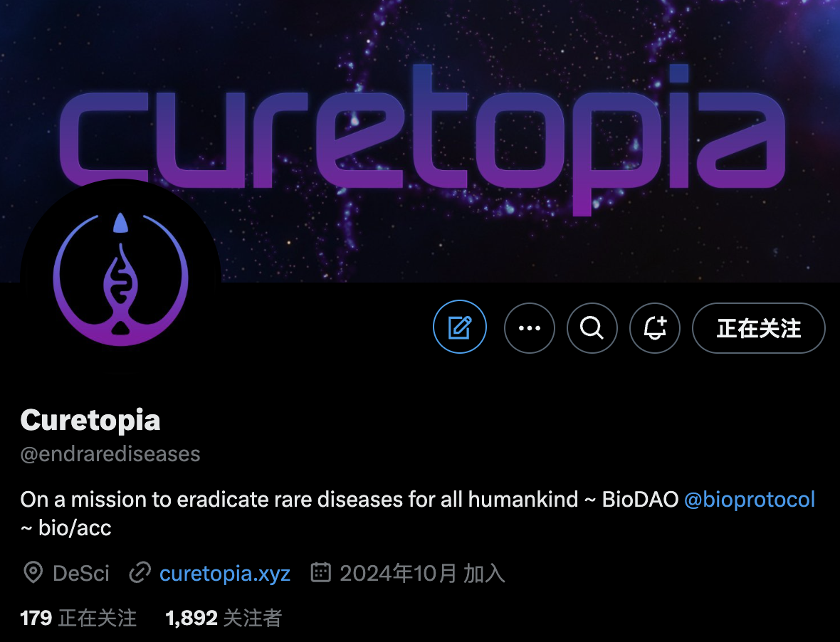Click the DeSci location pin icon
This screenshot has width=840, height=642.
click(x=33, y=573)
